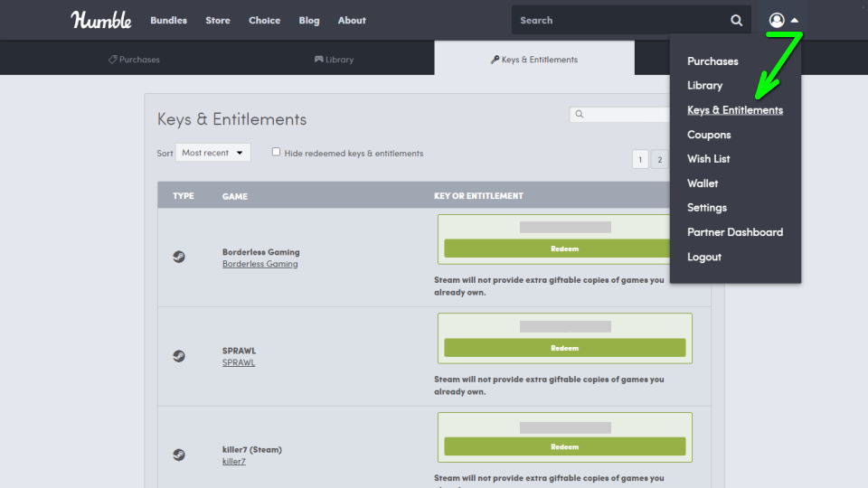Click the GAME column header
The image size is (868, 488).
pos(235,196)
